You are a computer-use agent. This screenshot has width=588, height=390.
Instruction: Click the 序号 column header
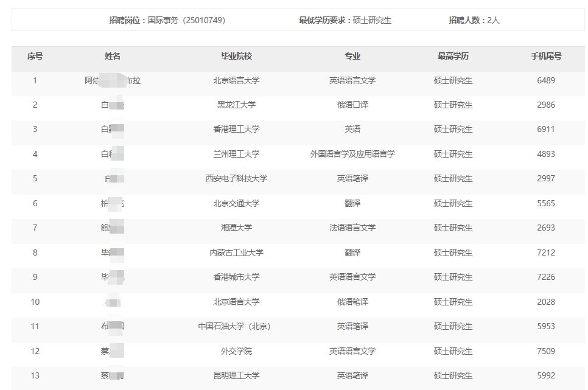coord(35,56)
